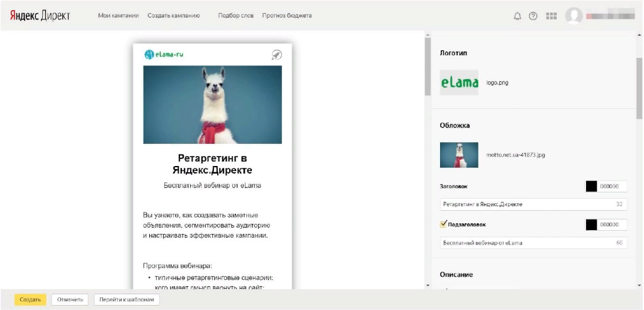Click the scroll down arrow of preview
The width and height of the screenshot is (644, 310).
click(x=427, y=285)
